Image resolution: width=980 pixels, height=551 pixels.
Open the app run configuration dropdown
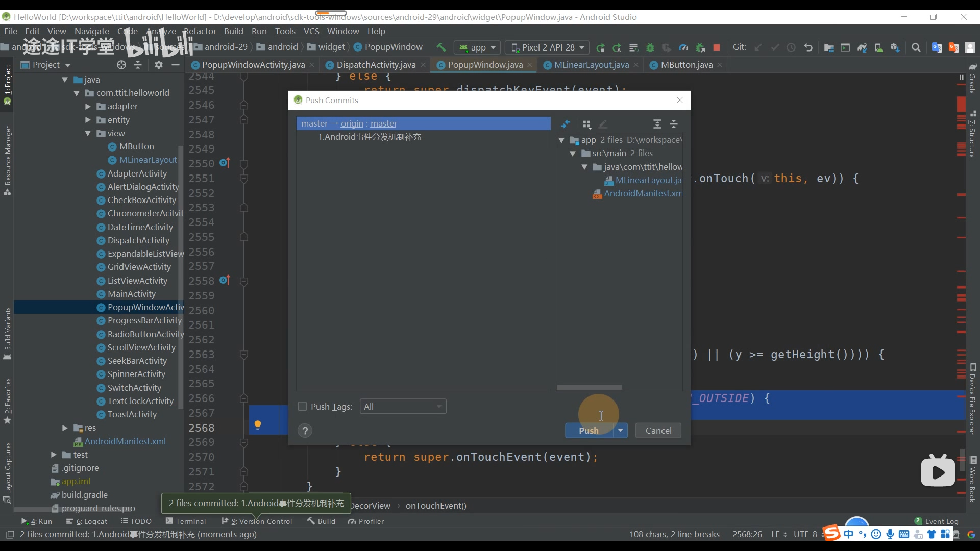[x=477, y=47]
